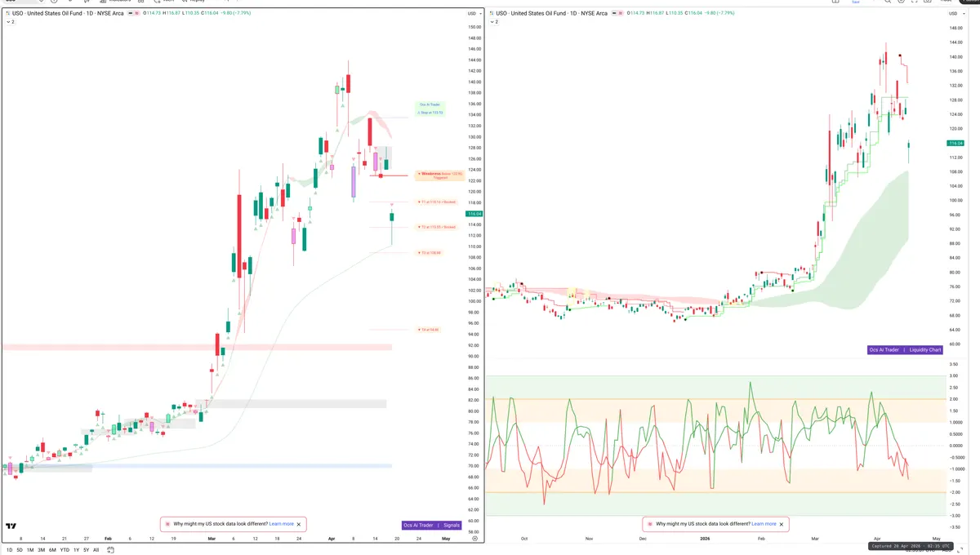Select the 5Y time range

pyautogui.click(x=86, y=550)
